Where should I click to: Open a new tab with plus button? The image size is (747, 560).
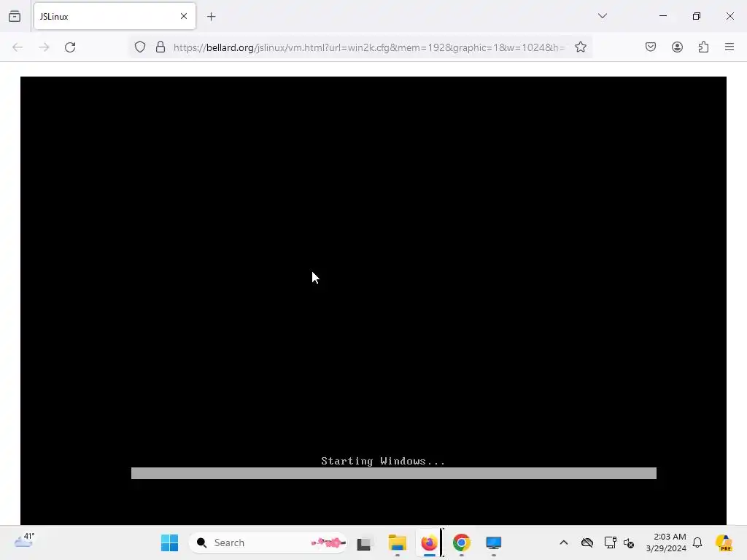(x=211, y=17)
